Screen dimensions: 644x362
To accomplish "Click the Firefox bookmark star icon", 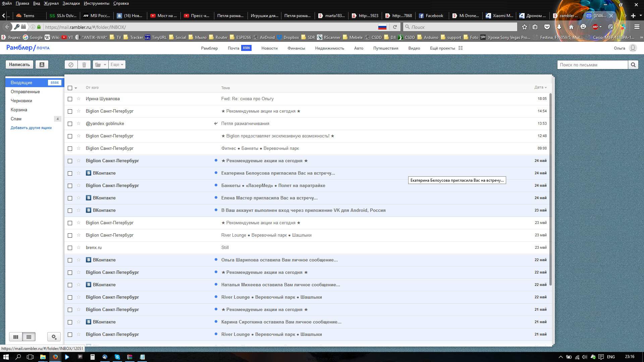I will (525, 27).
